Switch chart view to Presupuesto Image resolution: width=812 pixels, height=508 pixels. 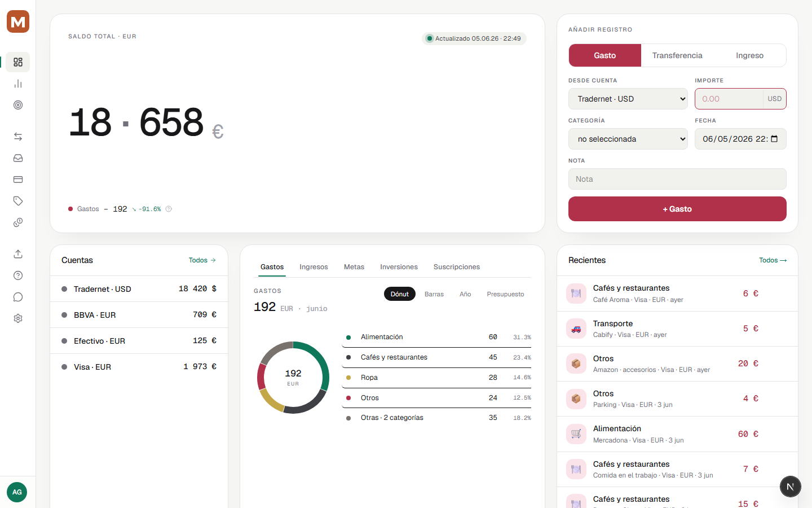pyautogui.click(x=506, y=294)
